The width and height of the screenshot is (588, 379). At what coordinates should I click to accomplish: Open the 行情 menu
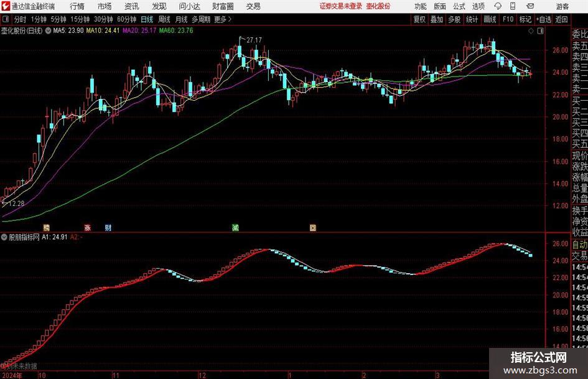pyautogui.click(x=77, y=6)
